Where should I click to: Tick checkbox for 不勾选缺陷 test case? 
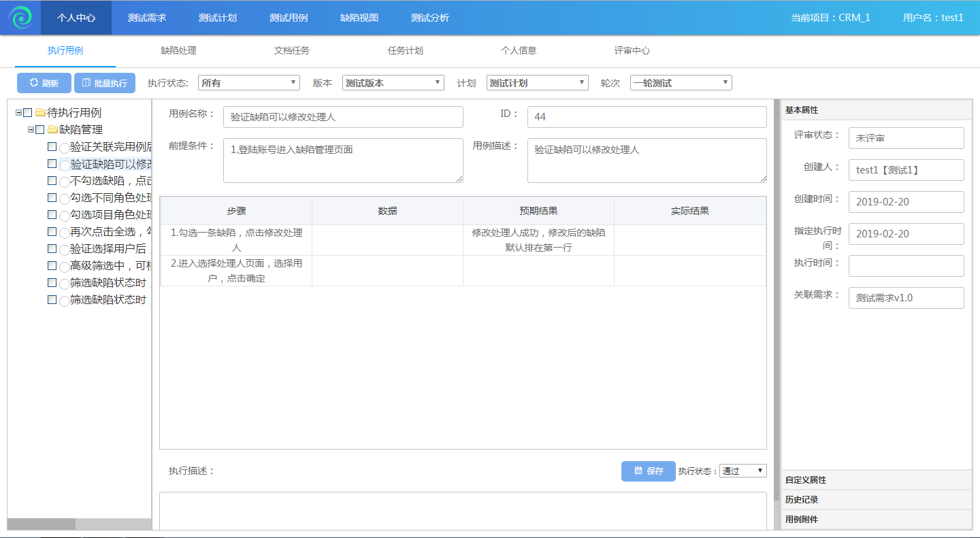[52, 181]
